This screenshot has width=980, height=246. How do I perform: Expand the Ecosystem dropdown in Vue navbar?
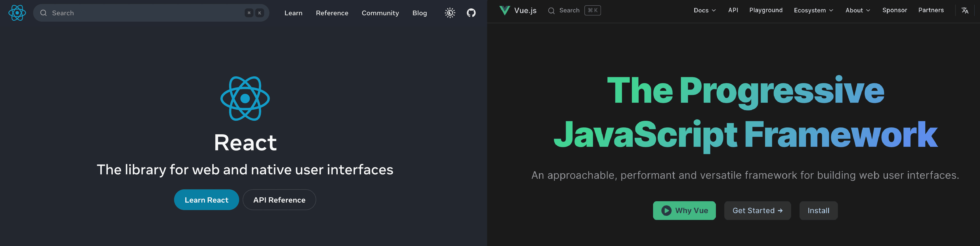pyautogui.click(x=813, y=10)
